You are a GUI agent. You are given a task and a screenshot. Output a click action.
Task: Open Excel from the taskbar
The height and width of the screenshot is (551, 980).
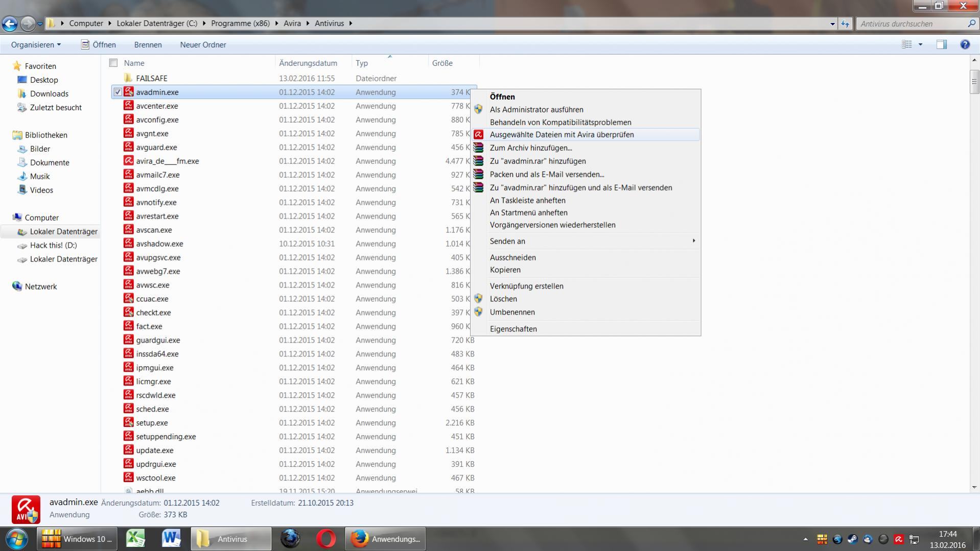(x=135, y=539)
